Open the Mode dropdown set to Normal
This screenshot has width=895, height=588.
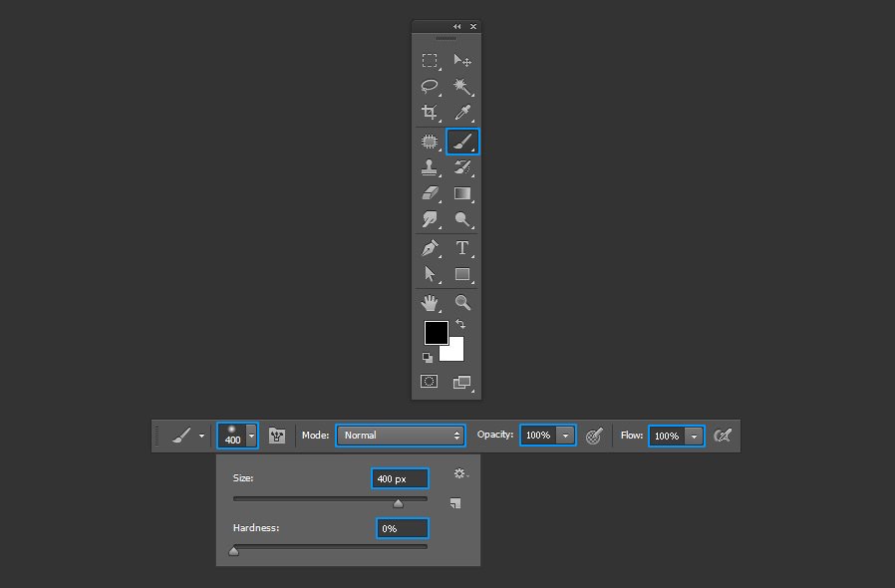pos(400,436)
